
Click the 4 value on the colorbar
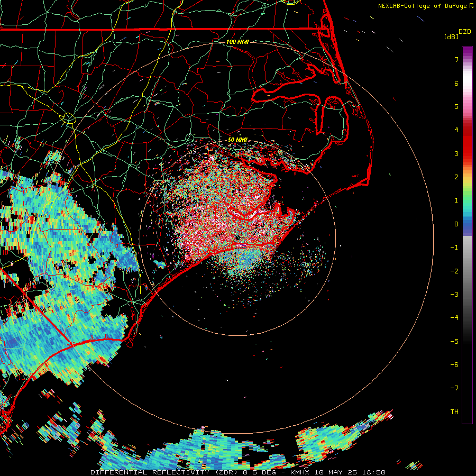pyautogui.click(x=456, y=130)
